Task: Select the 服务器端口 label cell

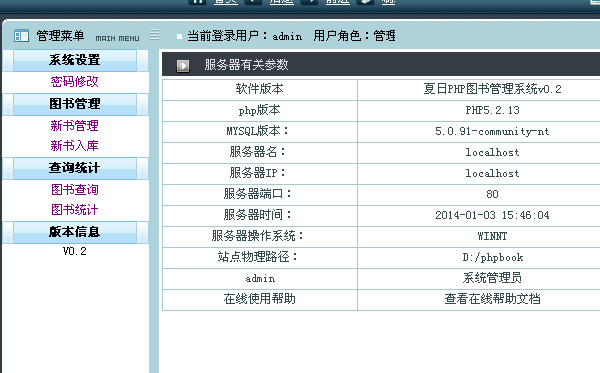Action: [260, 194]
